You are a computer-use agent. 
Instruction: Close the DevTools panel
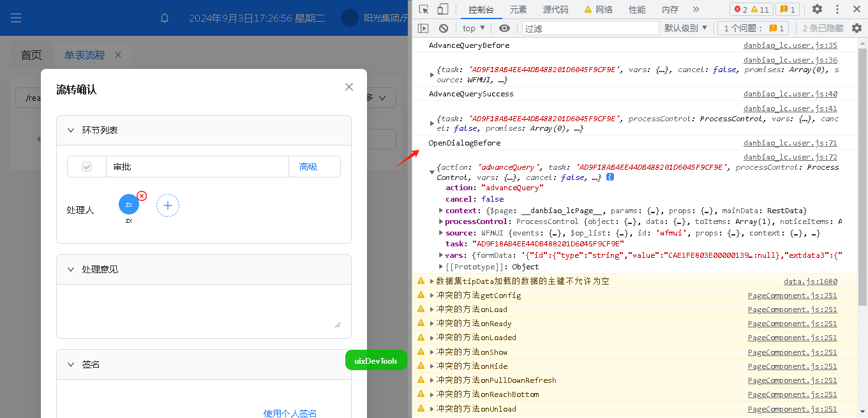[857, 9]
